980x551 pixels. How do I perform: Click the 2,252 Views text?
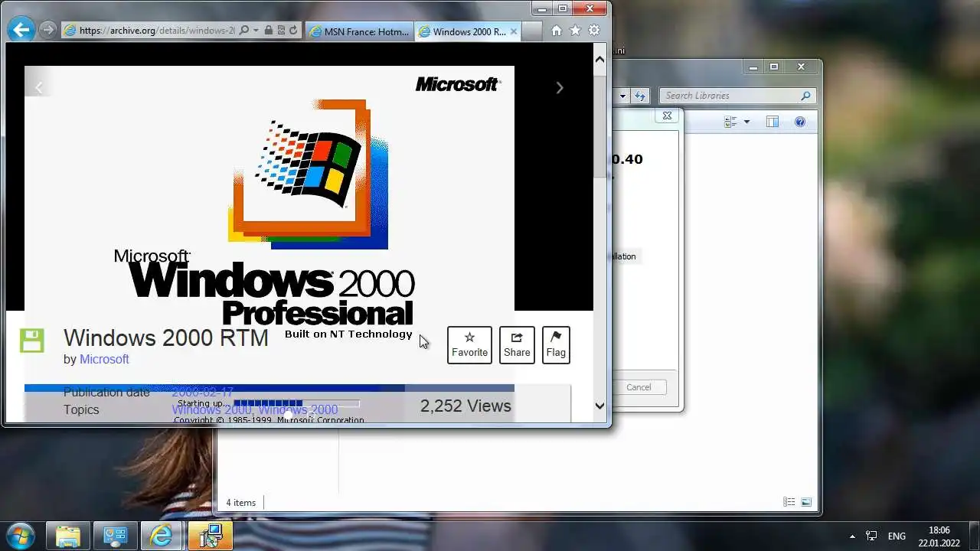465,406
